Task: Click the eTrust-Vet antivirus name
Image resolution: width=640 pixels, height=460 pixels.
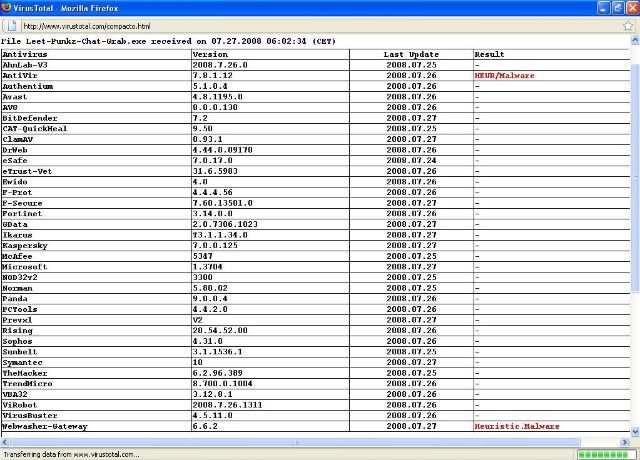Action: [x=27, y=171]
